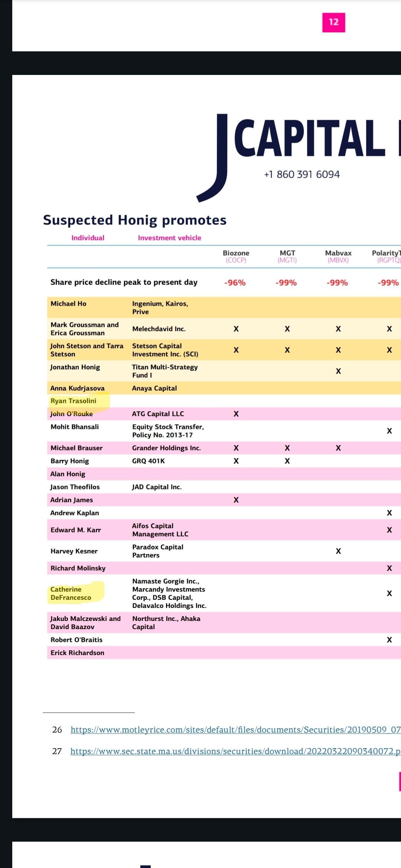401x868 pixels.
Task: Click the pink page number 12 badge
Action: pyautogui.click(x=334, y=22)
